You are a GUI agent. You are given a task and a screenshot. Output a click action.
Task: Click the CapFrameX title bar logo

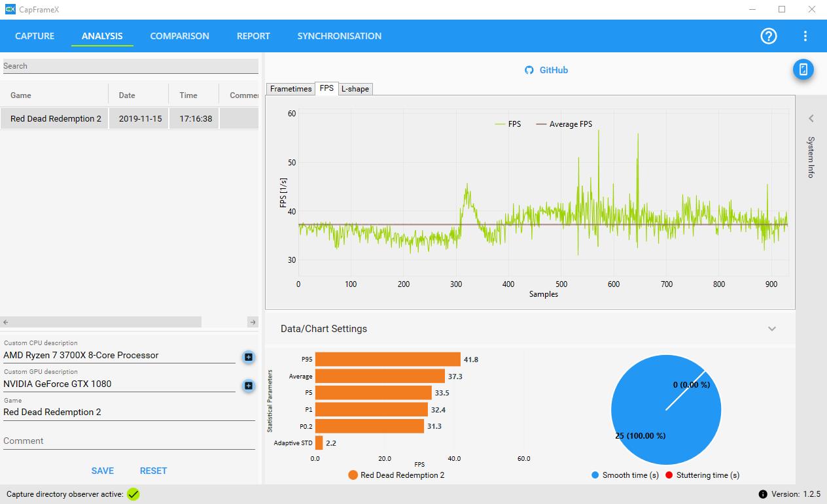click(x=10, y=10)
